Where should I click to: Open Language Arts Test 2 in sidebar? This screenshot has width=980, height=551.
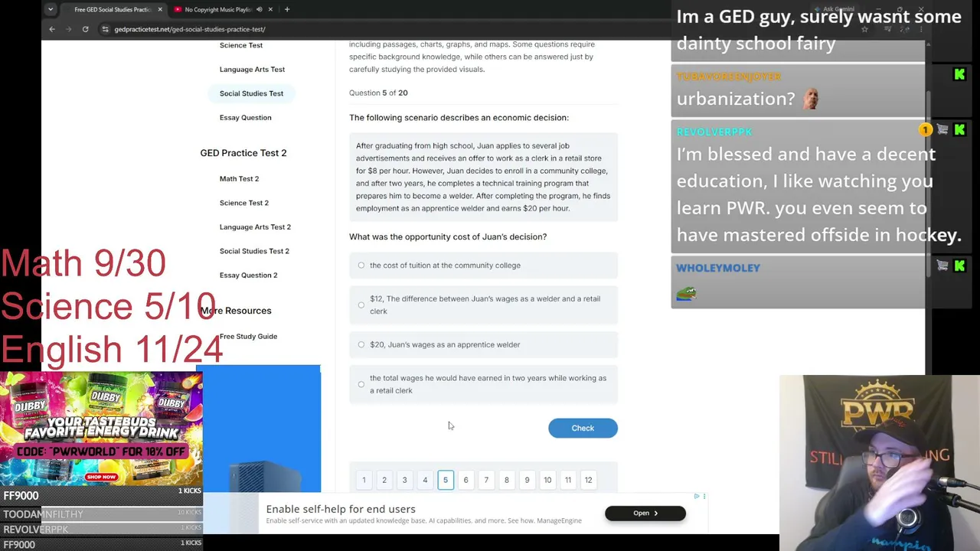coord(255,227)
